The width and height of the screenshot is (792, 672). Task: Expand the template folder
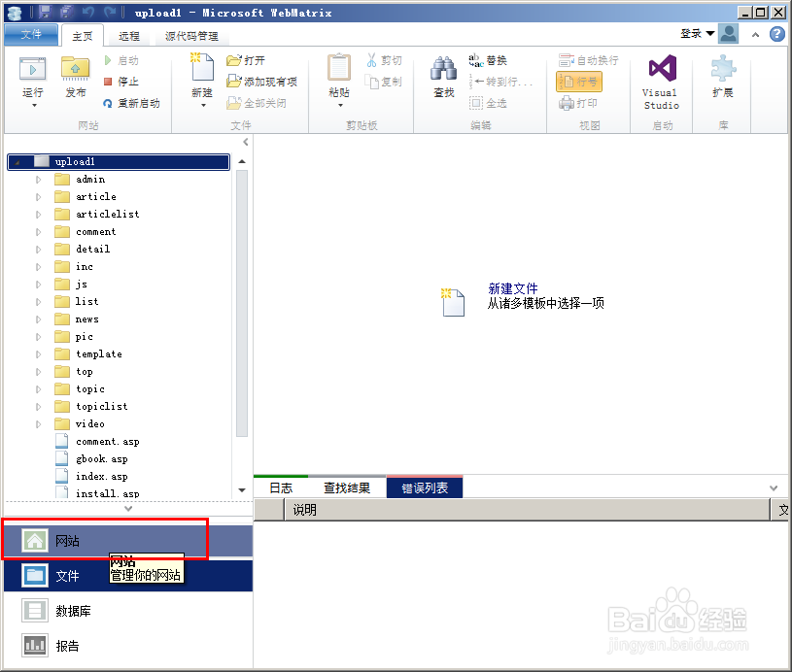[39, 354]
